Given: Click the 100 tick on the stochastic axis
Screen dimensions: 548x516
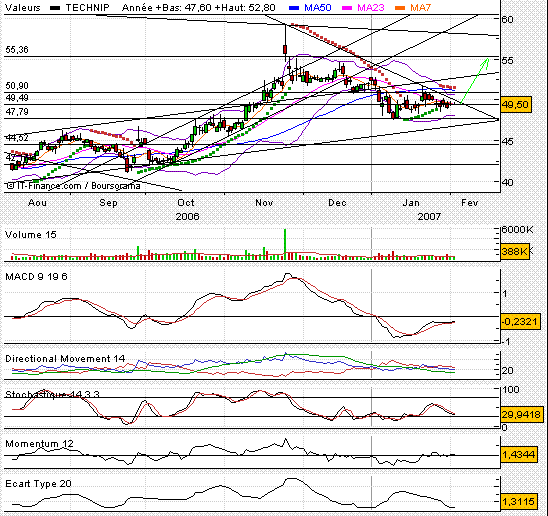Looking at the screenshot, I should 510,389.
